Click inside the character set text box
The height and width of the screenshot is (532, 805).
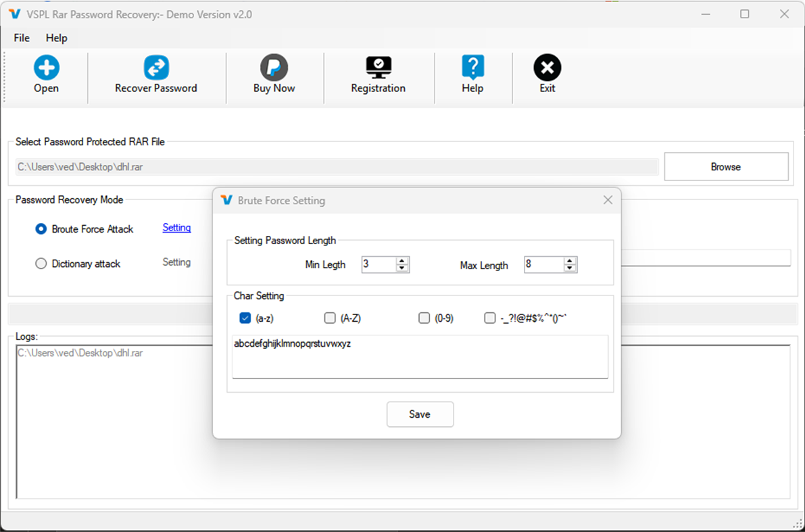419,356
